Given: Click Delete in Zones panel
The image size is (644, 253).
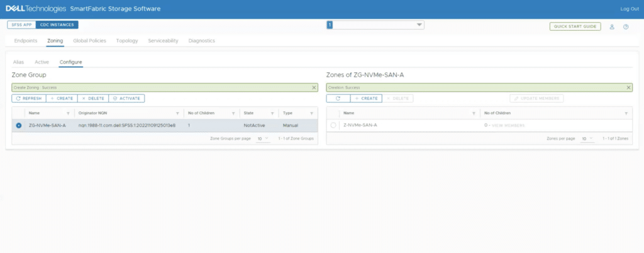Looking at the screenshot, I should pos(397,99).
